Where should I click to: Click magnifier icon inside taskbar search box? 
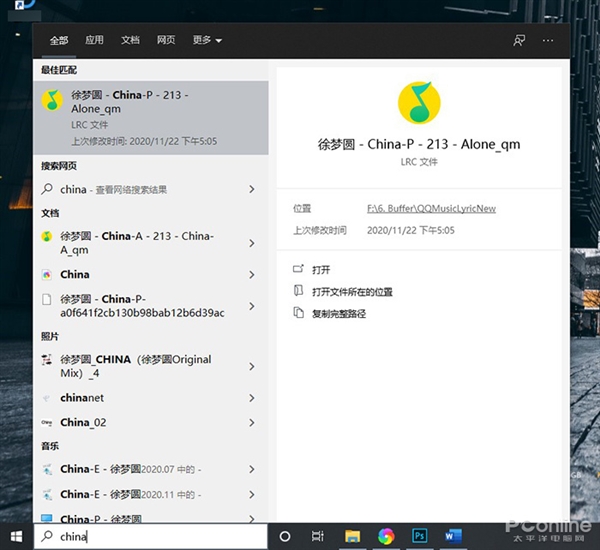47,536
